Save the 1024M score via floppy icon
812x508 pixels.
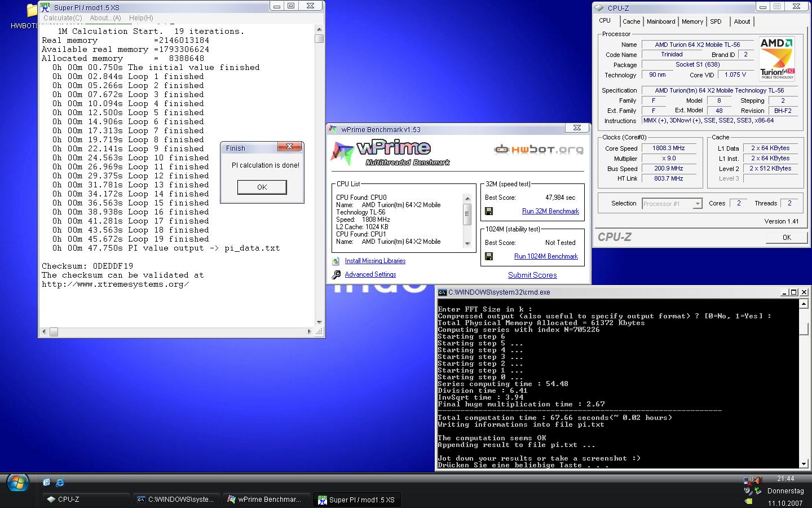point(489,256)
